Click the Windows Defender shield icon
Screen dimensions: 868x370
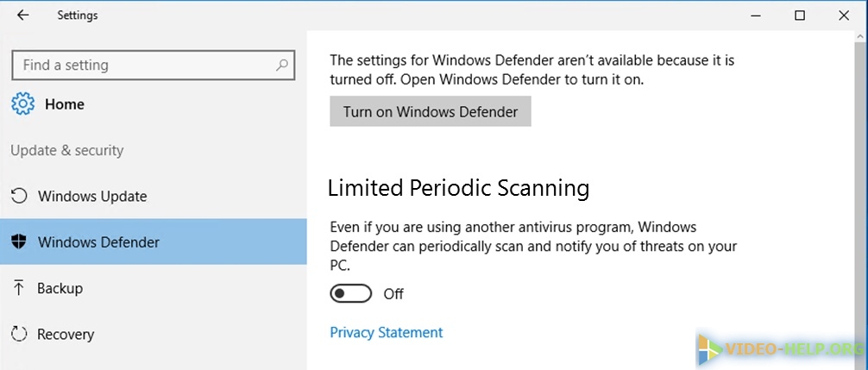point(19,242)
